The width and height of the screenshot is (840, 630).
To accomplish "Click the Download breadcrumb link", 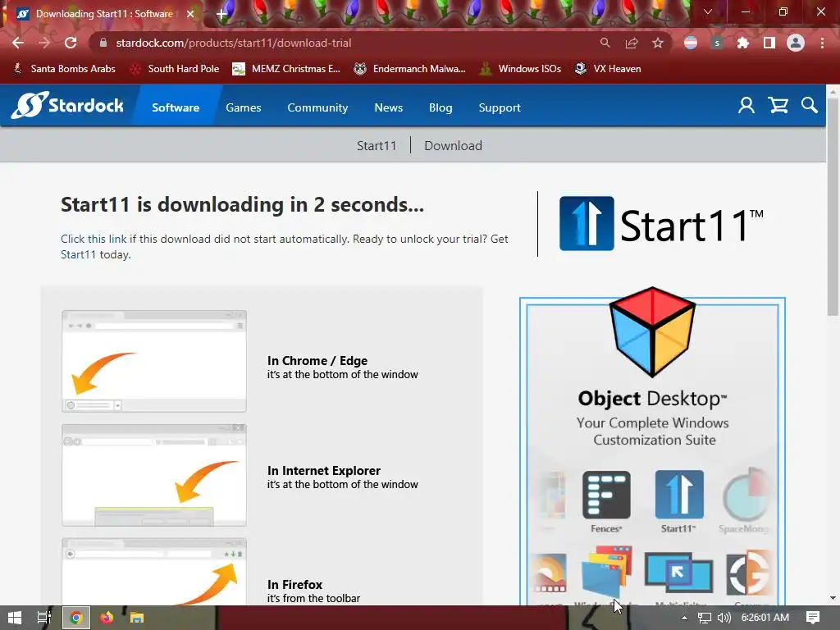I will (453, 146).
